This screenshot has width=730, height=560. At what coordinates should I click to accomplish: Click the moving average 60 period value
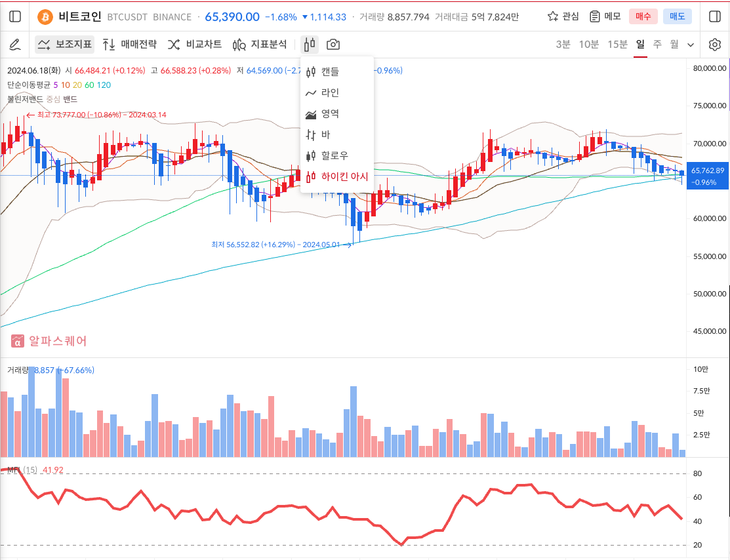[89, 85]
